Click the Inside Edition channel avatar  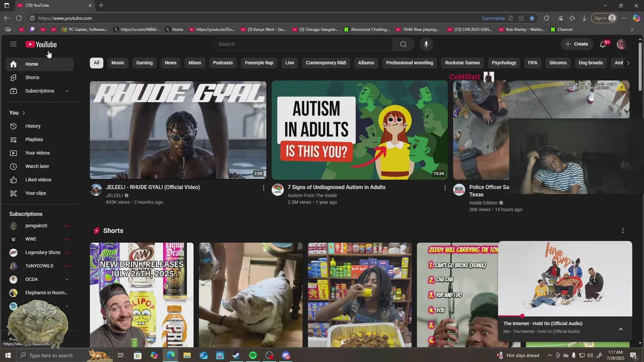459,190
